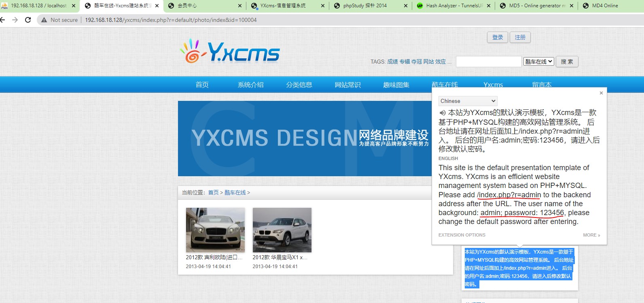
Task: Click MORE » in translation popup
Action: pos(591,235)
